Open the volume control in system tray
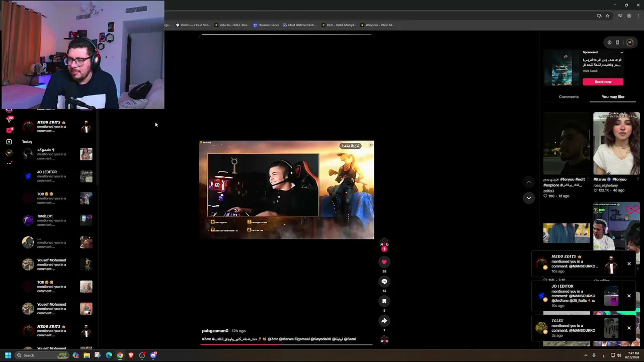644x362 pixels. click(619, 355)
